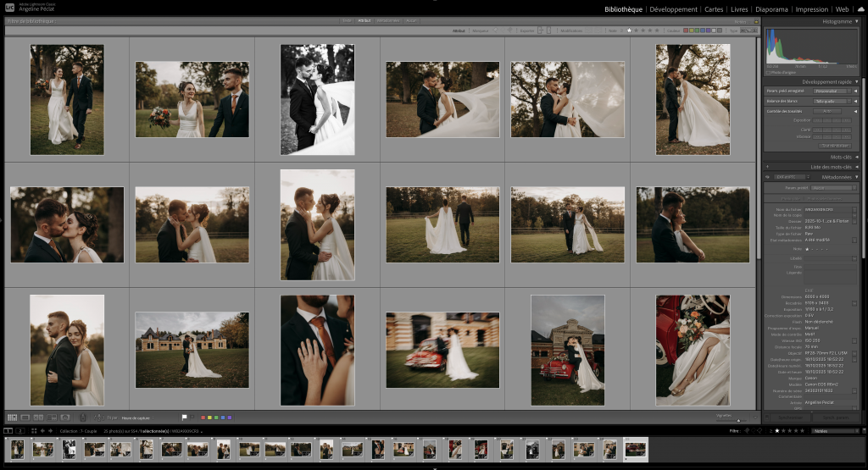Toggle second monitor display button
The height and width of the screenshot is (470, 868).
pyautogui.click(x=20, y=430)
